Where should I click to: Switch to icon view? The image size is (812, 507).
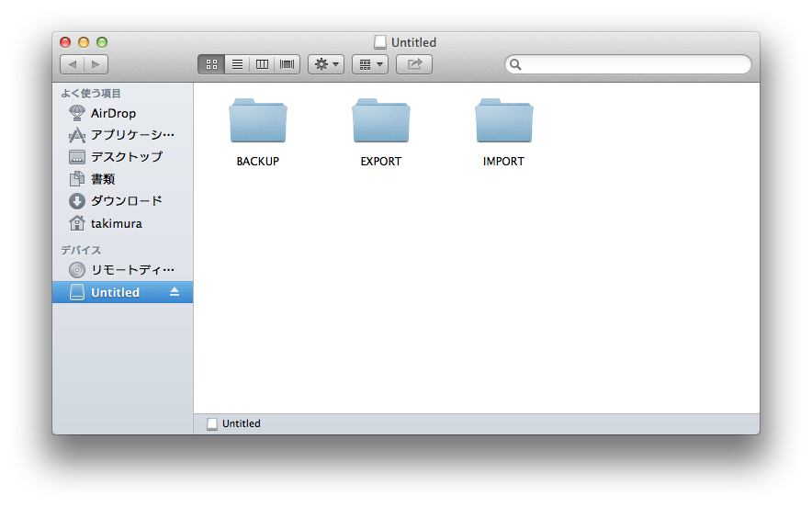pyautogui.click(x=211, y=64)
